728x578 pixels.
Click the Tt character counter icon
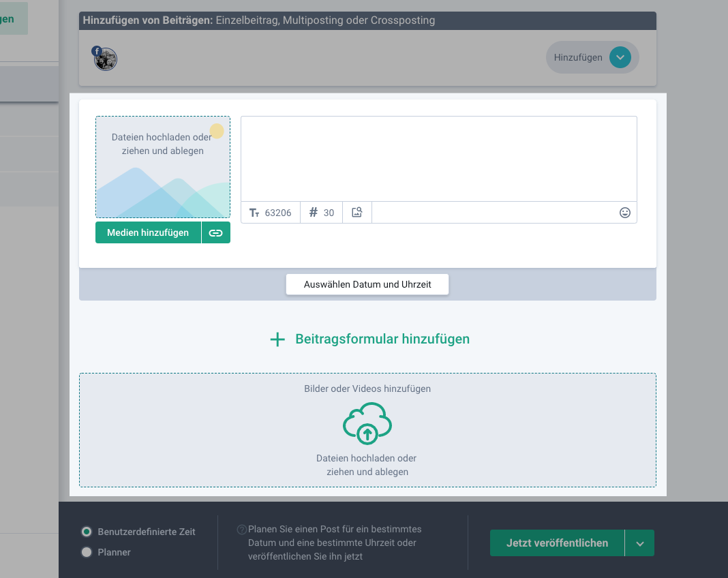point(254,213)
